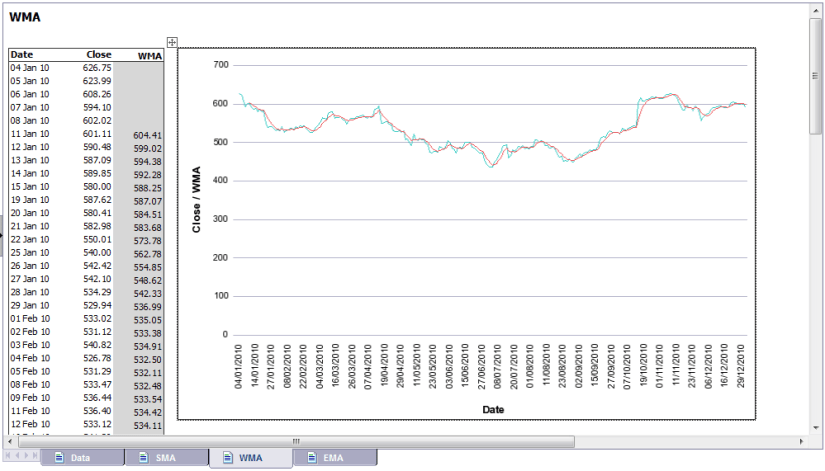Select the WMA column header
Screen dimensions: 825x471
pos(149,56)
